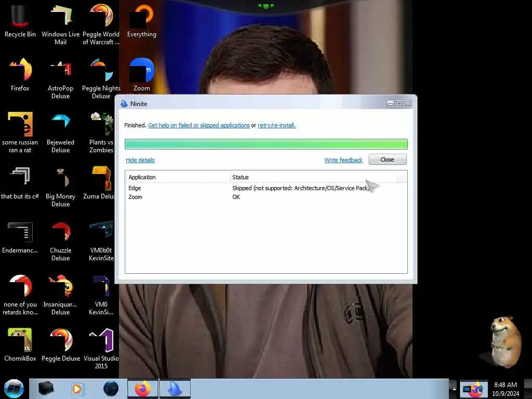Image resolution: width=532 pixels, height=399 pixels.
Task: Click the Ninite taskbar button
Action: [x=175, y=389]
